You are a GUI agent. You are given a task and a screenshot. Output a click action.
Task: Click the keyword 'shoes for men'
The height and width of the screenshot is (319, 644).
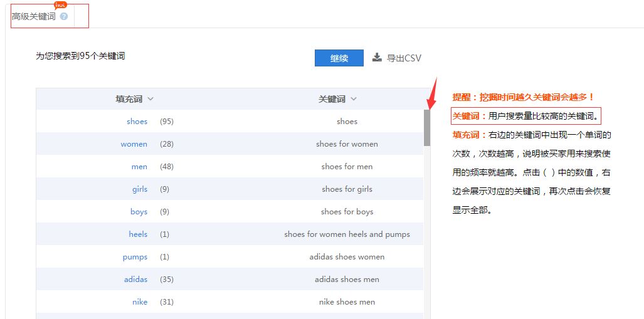tap(347, 167)
